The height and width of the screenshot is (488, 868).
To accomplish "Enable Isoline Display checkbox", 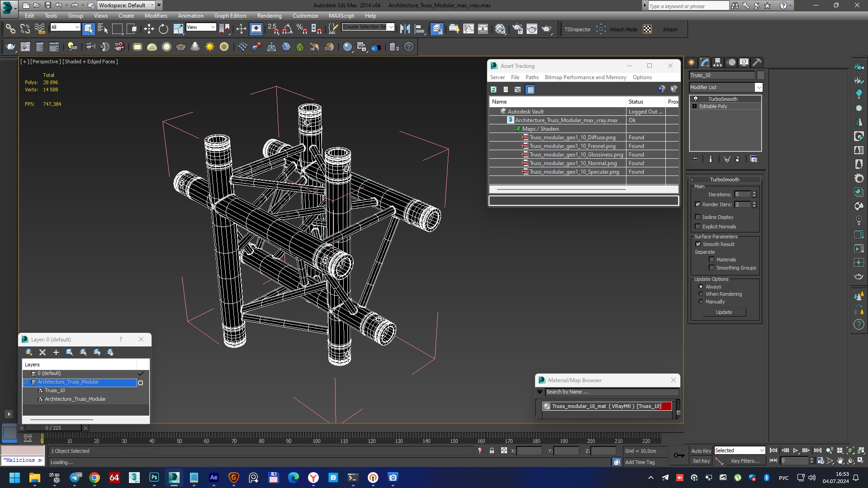I will click(697, 217).
